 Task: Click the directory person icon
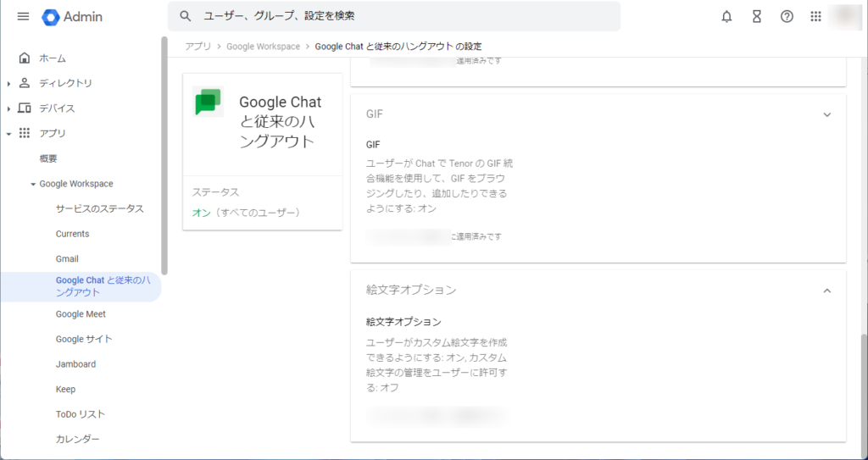pos(25,83)
